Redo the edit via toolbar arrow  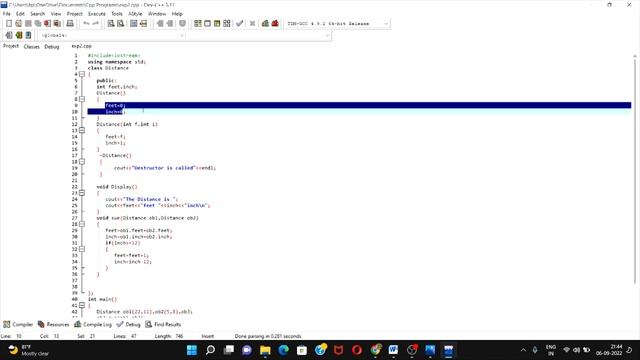[x=96, y=24]
